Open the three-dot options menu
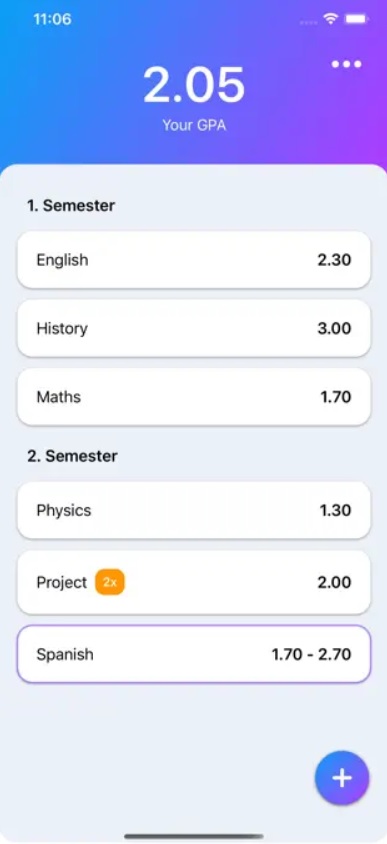The height and width of the screenshot is (844, 387). (x=346, y=65)
